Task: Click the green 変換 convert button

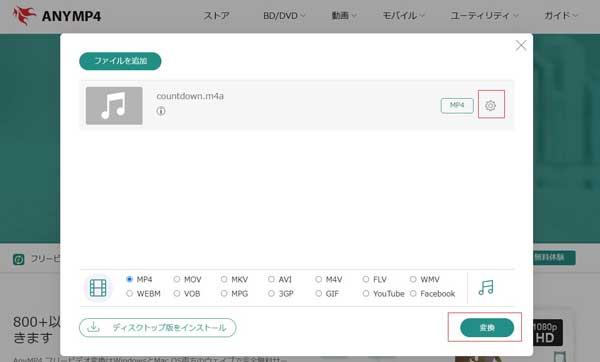Action: [487, 328]
